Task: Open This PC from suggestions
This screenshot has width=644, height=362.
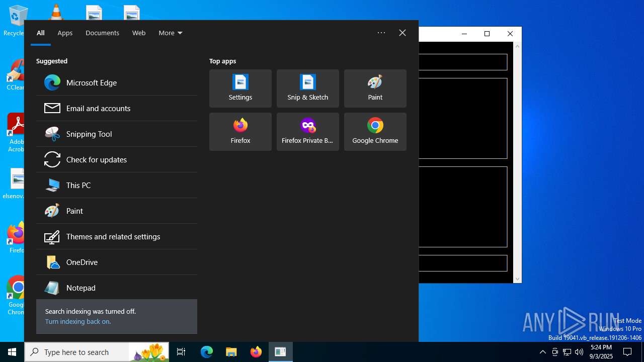Action: tap(116, 185)
